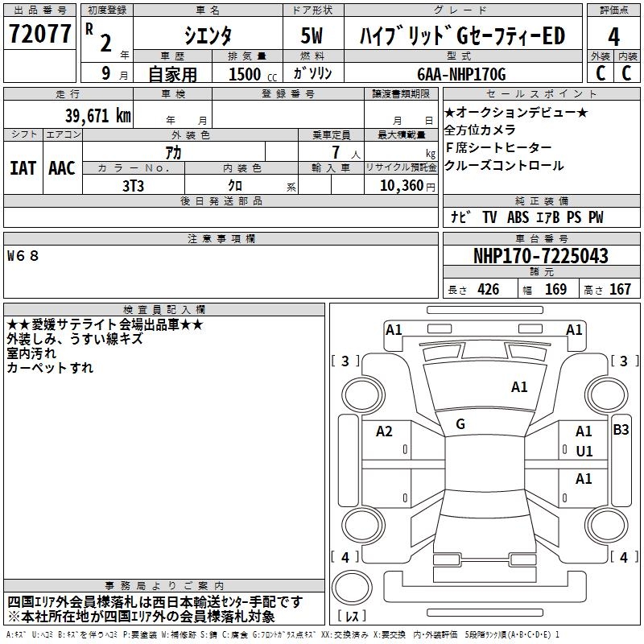The height and width of the screenshot is (644, 644).
Task: Select mileage 39,671 km
Action: pos(97,116)
